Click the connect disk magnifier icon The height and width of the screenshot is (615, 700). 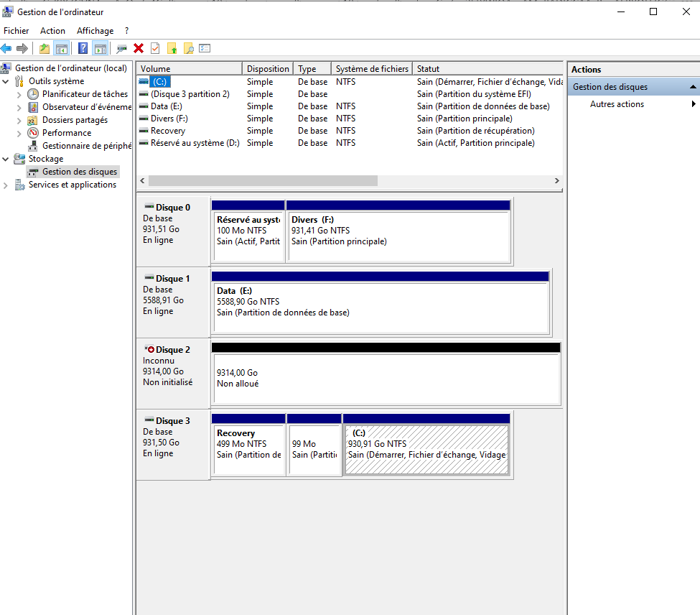121,49
